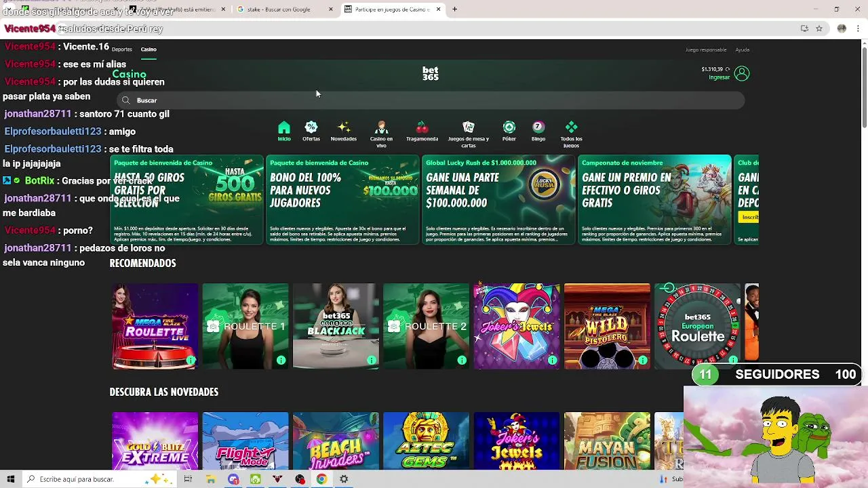Open the Settings gear in the taskbar

pyautogui.click(x=344, y=479)
